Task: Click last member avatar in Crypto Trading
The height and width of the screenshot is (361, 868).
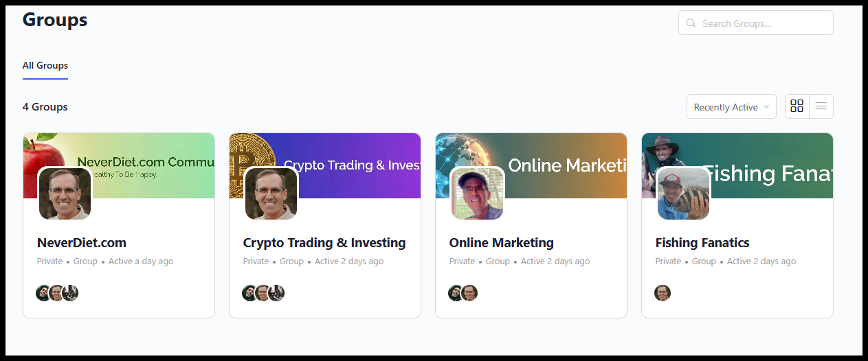Action: pyautogui.click(x=278, y=293)
